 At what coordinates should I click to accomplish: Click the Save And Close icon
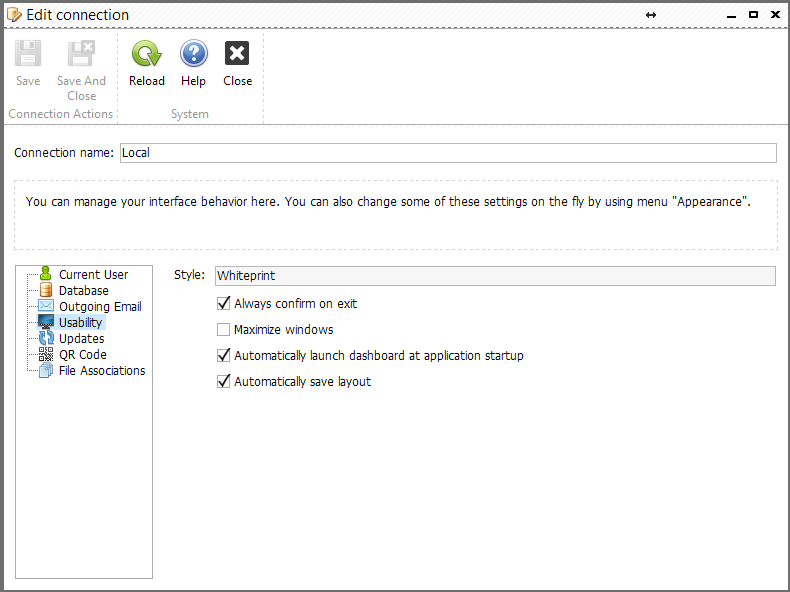(81, 53)
